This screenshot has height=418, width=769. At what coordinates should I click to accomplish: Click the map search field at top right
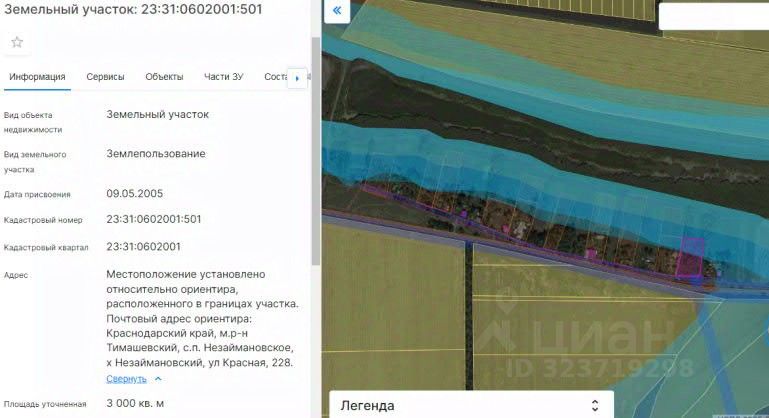click(714, 16)
